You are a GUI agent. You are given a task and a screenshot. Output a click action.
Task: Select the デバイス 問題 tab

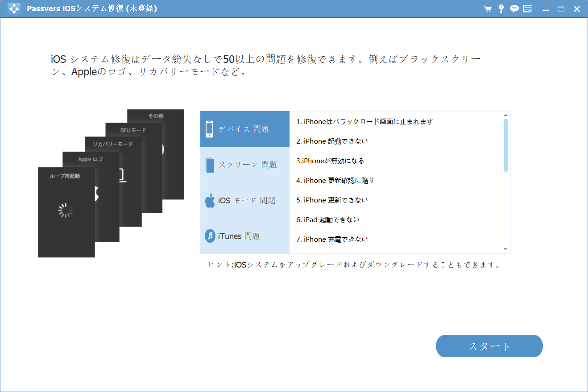point(245,129)
